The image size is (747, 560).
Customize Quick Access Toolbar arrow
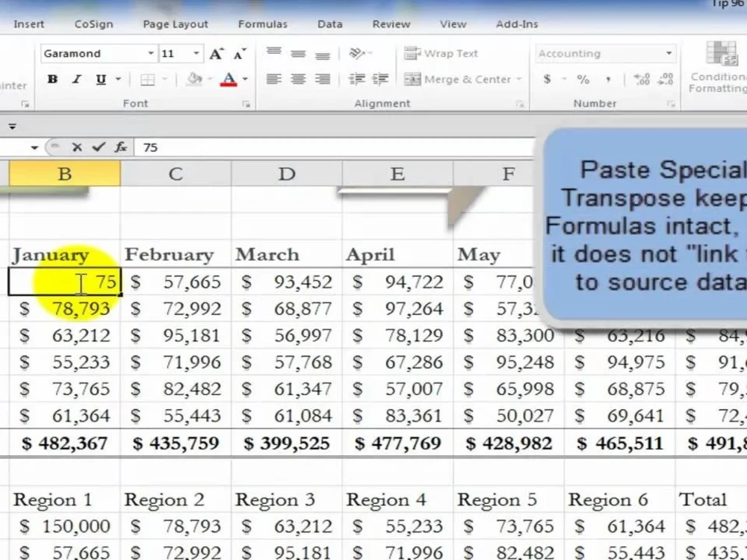(13, 126)
